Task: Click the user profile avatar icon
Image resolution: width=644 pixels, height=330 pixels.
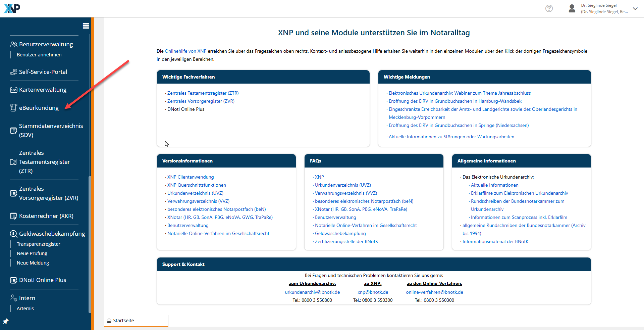Action: pyautogui.click(x=572, y=8)
